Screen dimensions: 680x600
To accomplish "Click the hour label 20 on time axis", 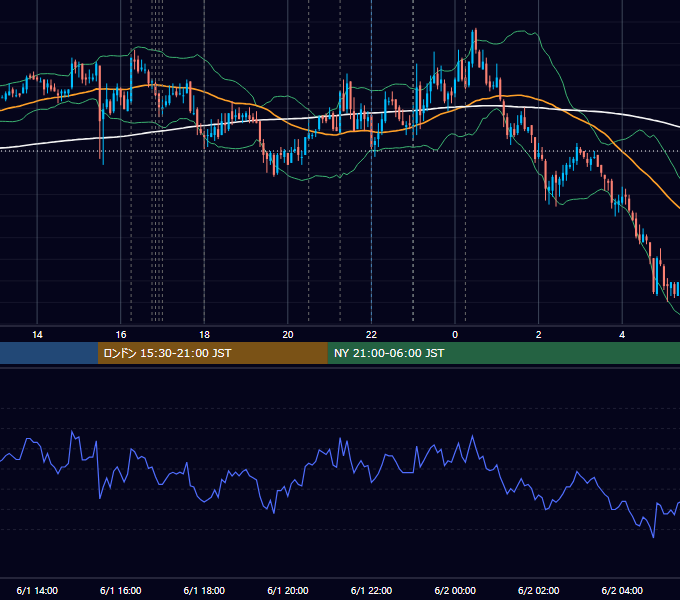I will tap(288, 335).
